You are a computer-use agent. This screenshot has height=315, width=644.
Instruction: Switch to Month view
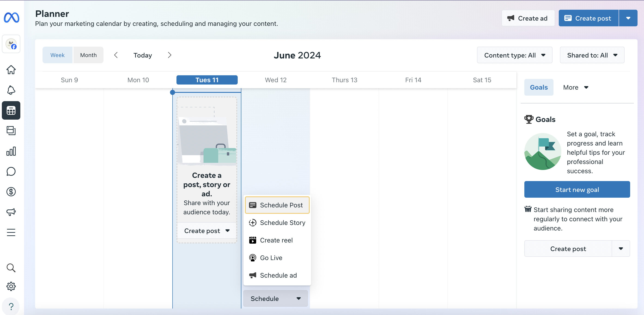coord(88,55)
